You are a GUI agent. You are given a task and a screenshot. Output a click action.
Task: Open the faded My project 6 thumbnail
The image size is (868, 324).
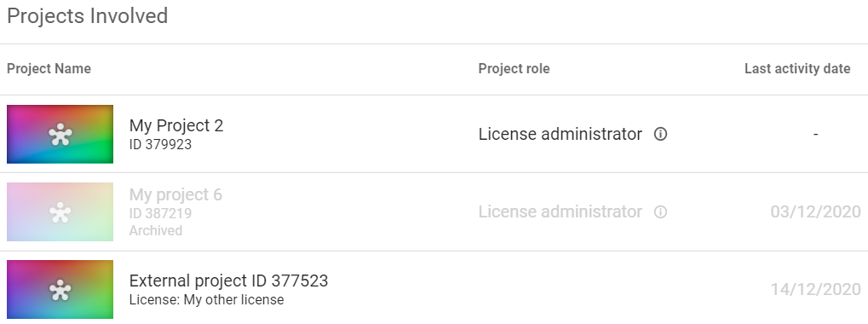click(60, 211)
